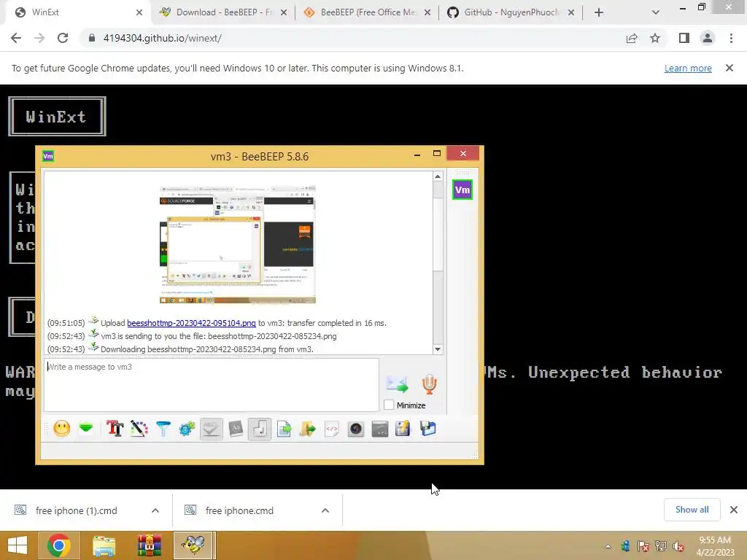
Task: Toggle the beep sound music-note icon
Action: pyautogui.click(x=260, y=429)
